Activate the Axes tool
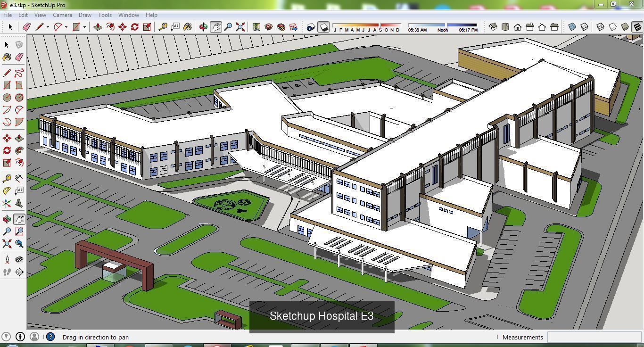 point(7,203)
